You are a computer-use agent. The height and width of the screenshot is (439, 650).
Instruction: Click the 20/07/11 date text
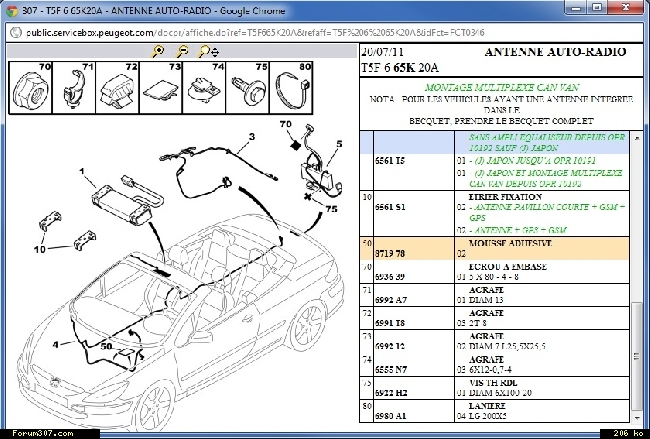click(x=382, y=52)
